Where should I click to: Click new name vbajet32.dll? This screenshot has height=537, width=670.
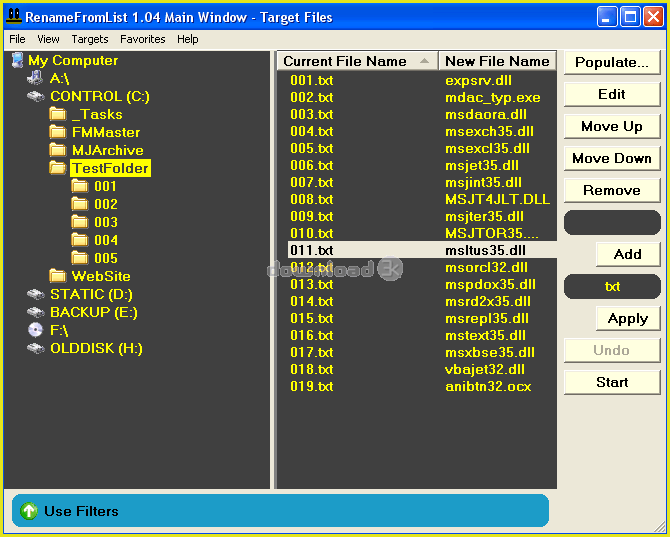485,370
